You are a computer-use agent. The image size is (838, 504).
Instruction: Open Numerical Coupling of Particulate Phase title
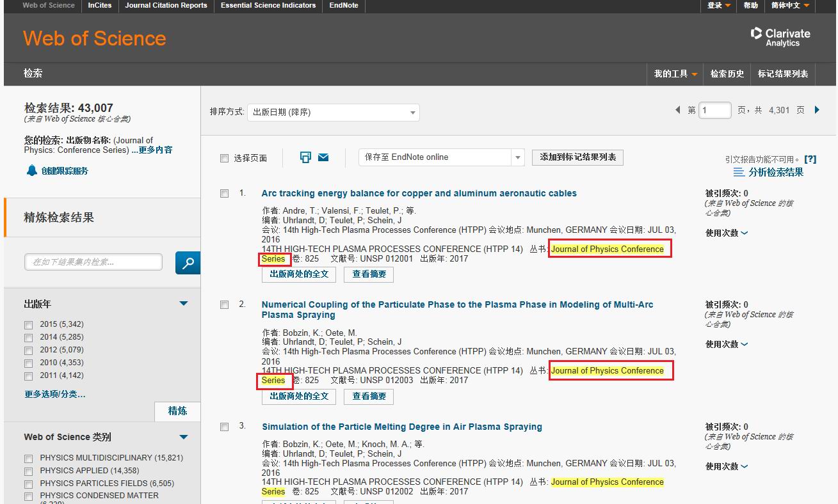tap(457, 310)
